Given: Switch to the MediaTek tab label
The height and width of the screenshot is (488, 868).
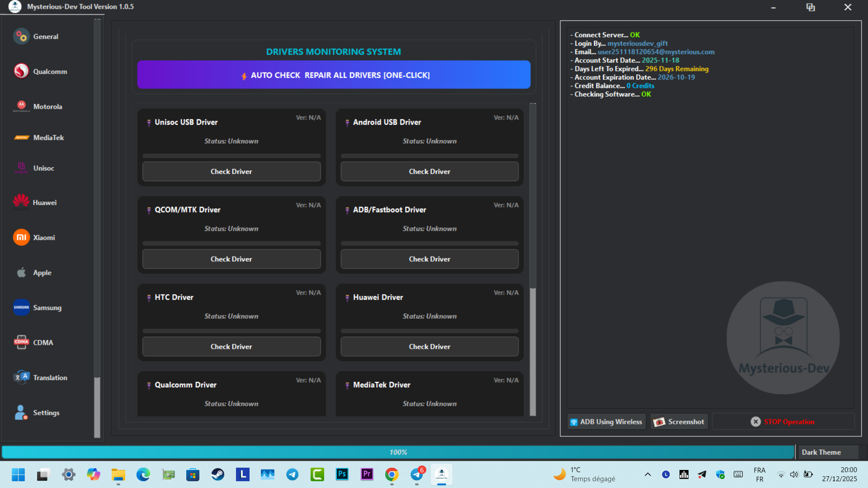Looking at the screenshot, I should (x=49, y=137).
